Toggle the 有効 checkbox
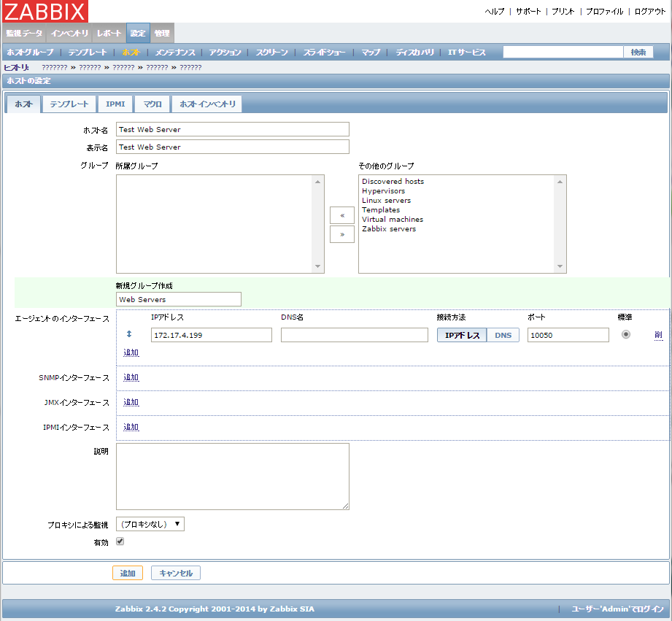 [x=120, y=541]
